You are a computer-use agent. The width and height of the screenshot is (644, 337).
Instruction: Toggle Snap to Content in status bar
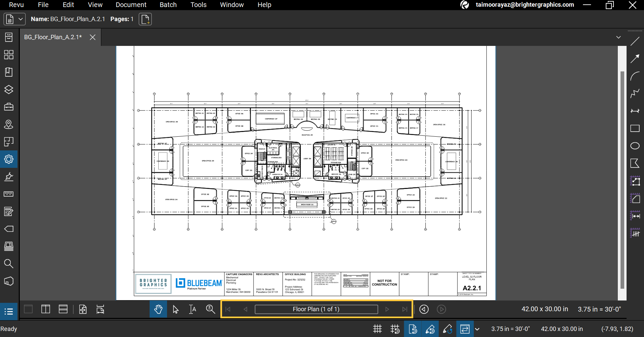click(413, 329)
